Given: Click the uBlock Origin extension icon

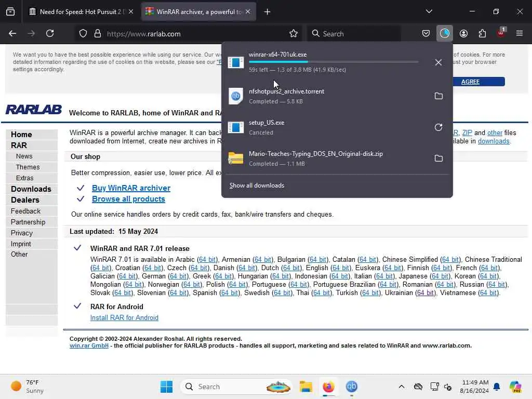Looking at the screenshot, I should click(501, 33).
